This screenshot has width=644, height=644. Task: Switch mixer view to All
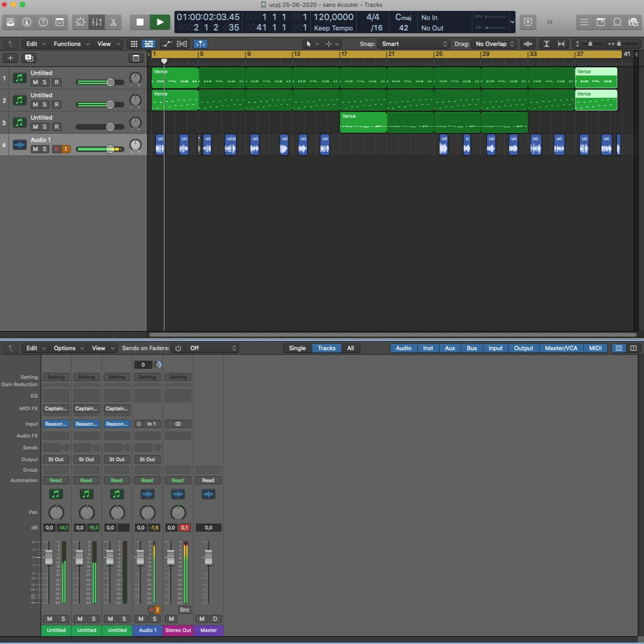pyautogui.click(x=350, y=348)
